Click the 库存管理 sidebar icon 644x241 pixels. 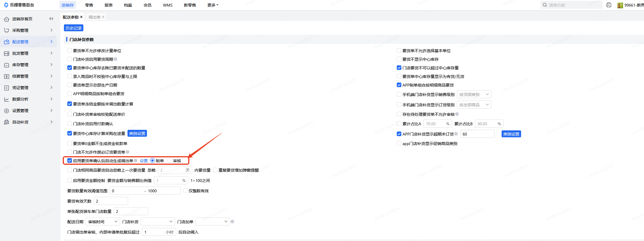pos(7,65)
